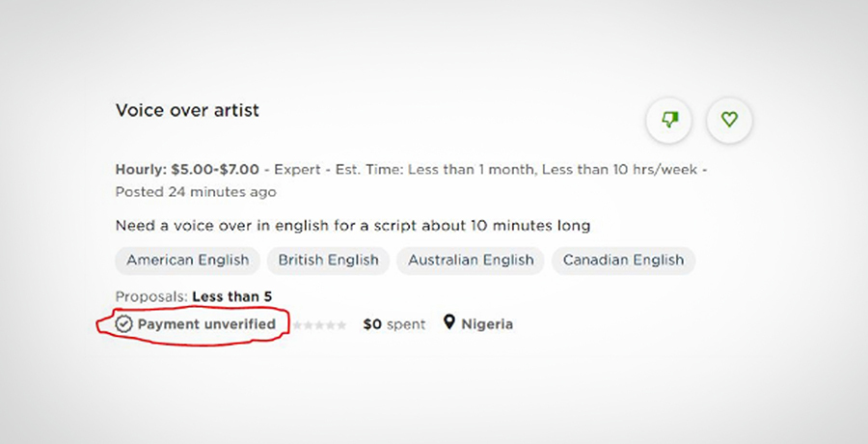Save job with the heart icon
This screenshot has height=444, width=868.
729,120
